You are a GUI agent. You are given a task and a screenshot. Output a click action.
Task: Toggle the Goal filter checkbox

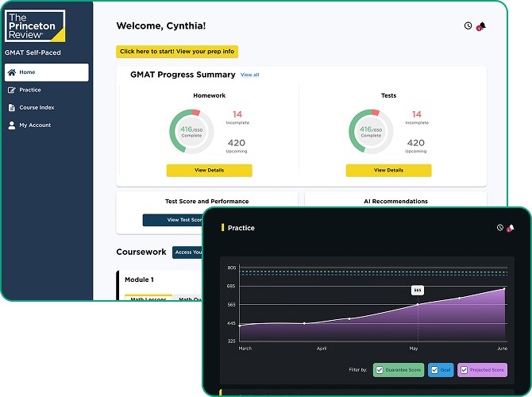tap(434, 370)
